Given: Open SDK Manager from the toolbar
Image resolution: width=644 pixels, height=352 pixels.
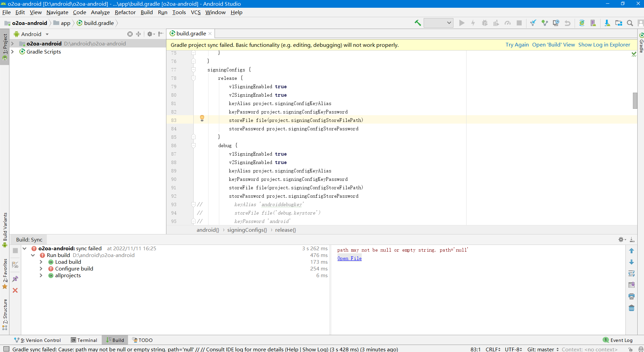Looking at the screenshot, I should tap(607, 23).
